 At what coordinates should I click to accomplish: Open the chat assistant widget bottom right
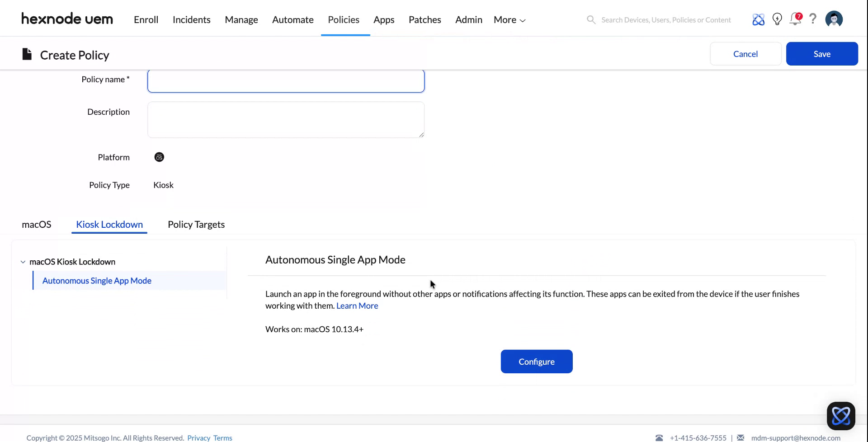[x=841, y=415]
